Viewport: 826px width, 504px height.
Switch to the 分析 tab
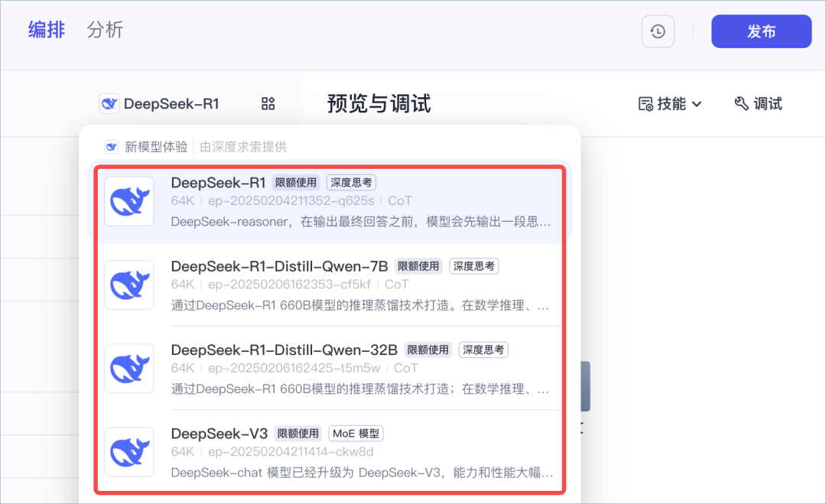tap(105, 30)
